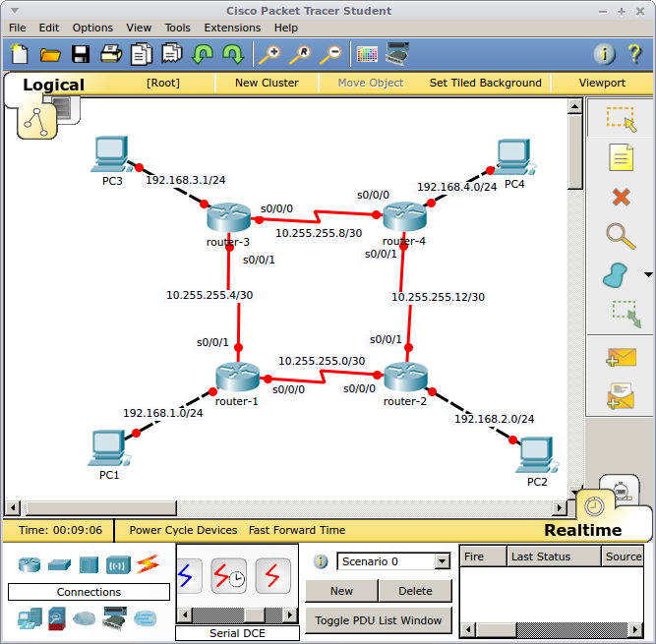Open the View menu
656x644 pixels.
(x=139, y=28)
